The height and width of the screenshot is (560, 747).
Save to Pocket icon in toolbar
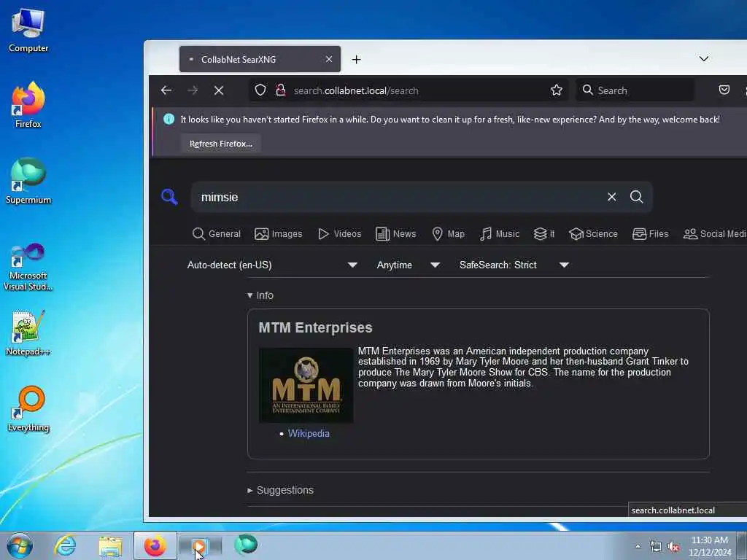724,90
